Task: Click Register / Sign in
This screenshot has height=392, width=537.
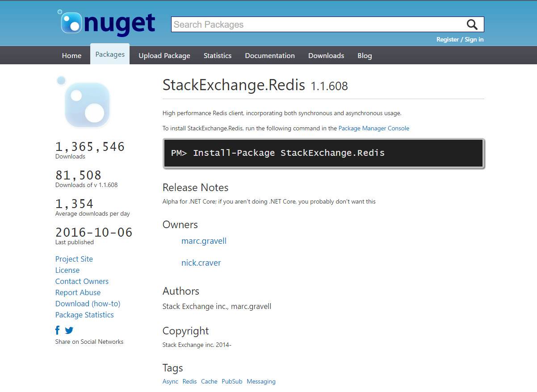Action: [460, 39]
